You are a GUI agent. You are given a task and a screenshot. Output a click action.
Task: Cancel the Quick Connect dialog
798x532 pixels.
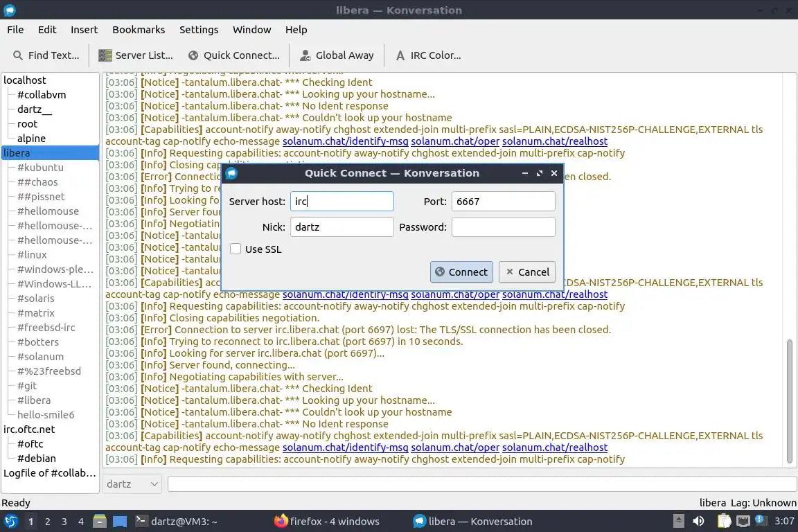[526, 272]
